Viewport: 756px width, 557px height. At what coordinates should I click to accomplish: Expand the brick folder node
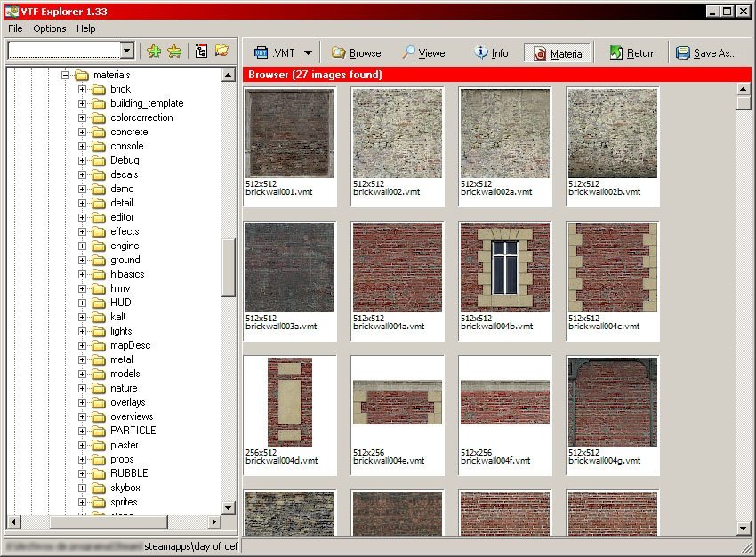point(82,89)
